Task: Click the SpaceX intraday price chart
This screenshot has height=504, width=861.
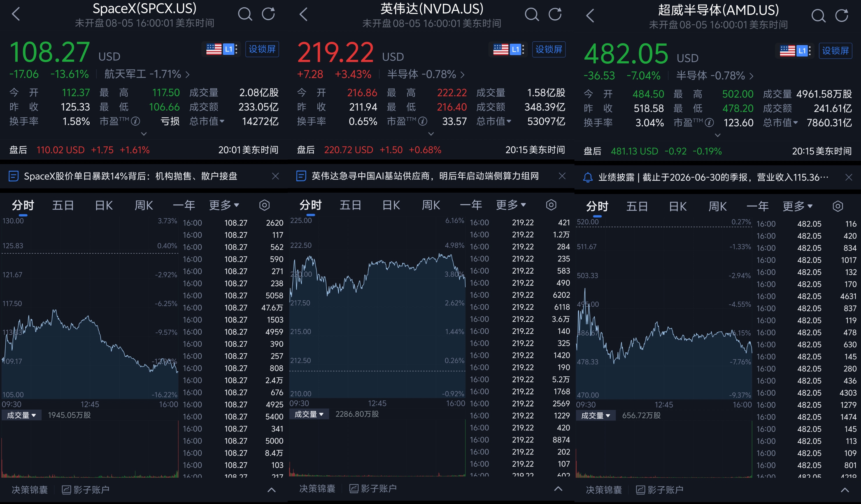Action: coord(90,307)
